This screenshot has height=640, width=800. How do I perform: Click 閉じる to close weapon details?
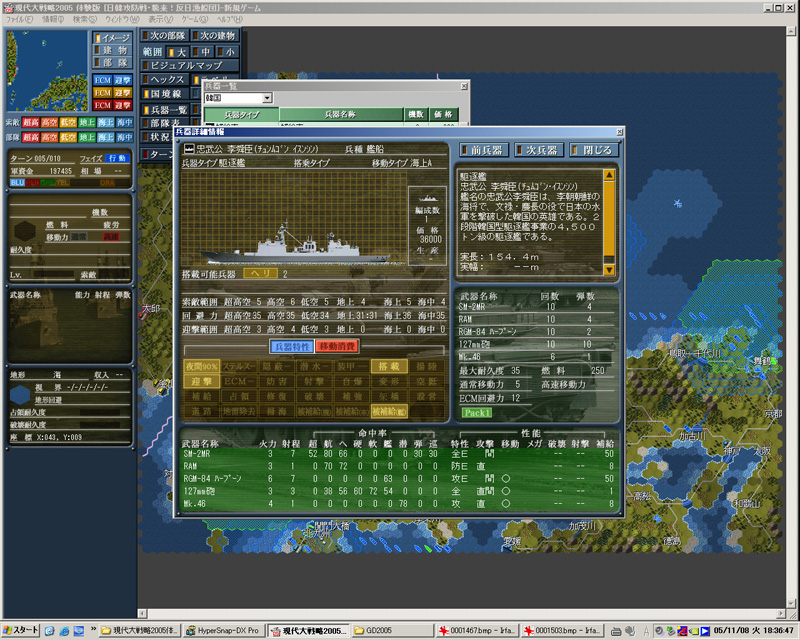click(593, 150)
